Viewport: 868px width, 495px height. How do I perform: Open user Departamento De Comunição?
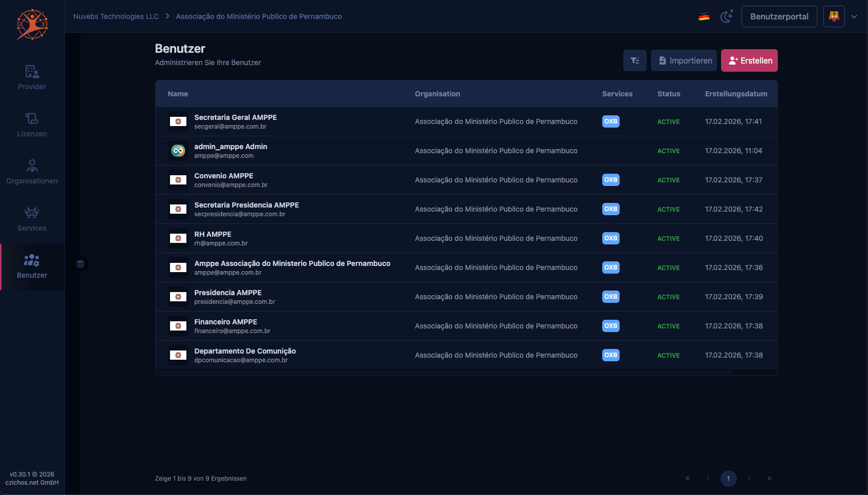245,351
